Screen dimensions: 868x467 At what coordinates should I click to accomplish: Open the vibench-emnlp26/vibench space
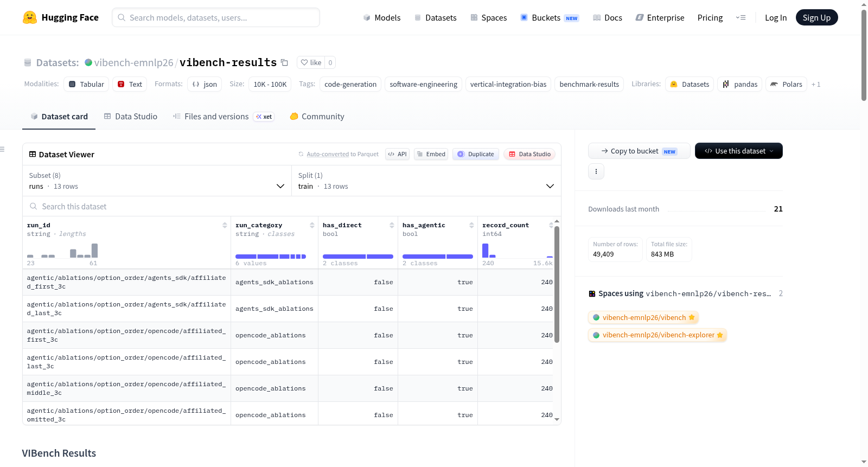643,317
